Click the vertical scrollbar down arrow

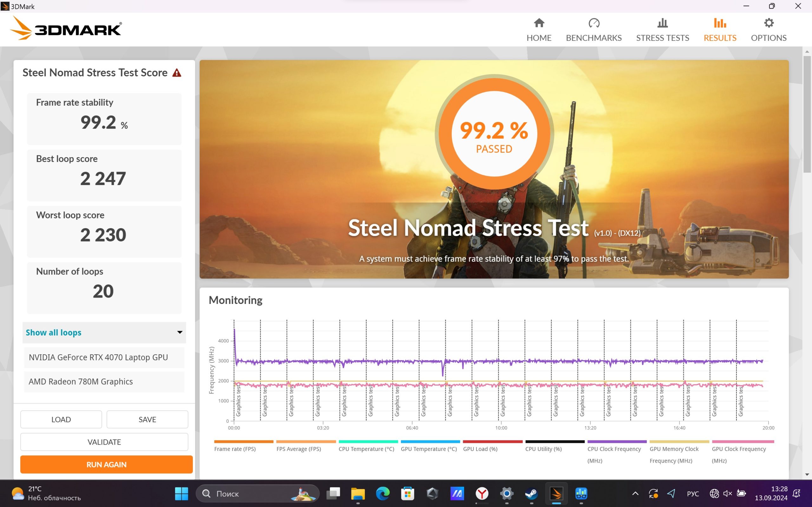(x=807, y=474)
